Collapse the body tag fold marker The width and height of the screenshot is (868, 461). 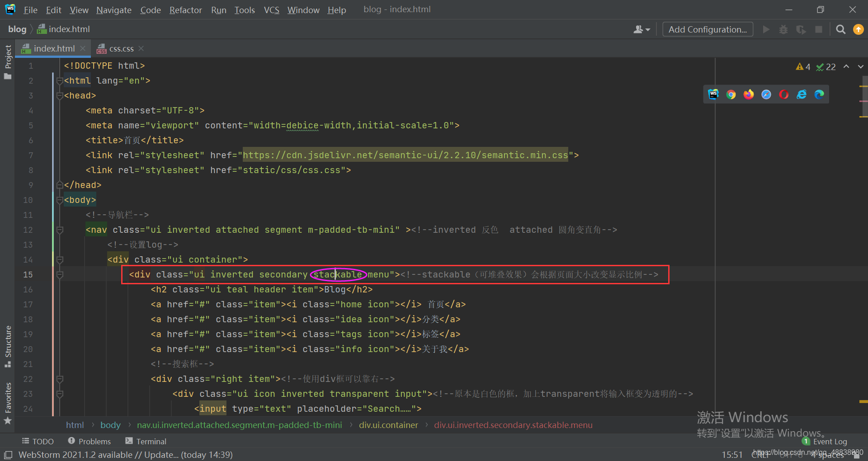click(x=60, y=200)
